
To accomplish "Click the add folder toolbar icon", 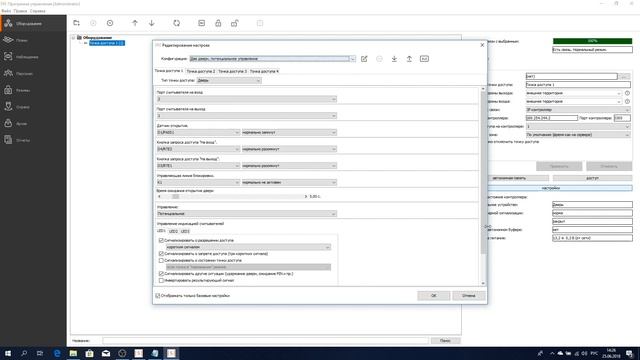I will tap(76, 23).
